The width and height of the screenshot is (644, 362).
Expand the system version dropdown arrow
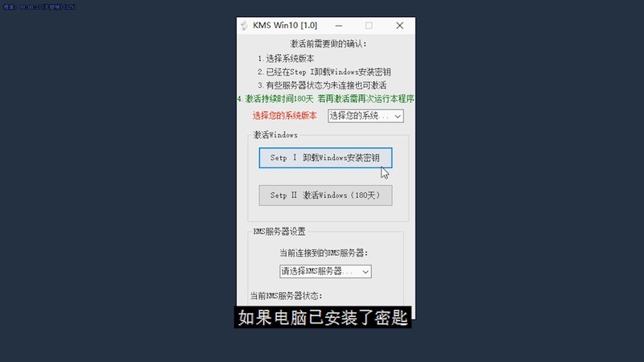coord(398,117)
